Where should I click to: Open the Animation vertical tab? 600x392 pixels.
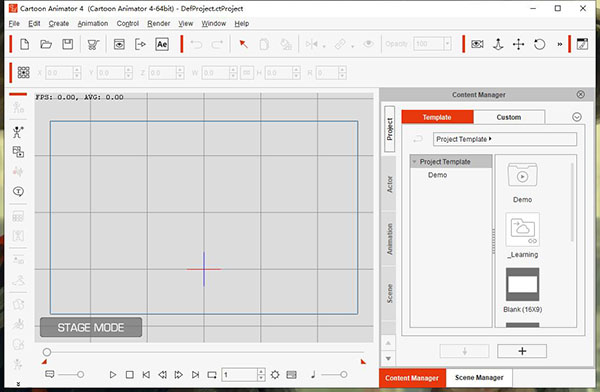(x=390, y=239)
